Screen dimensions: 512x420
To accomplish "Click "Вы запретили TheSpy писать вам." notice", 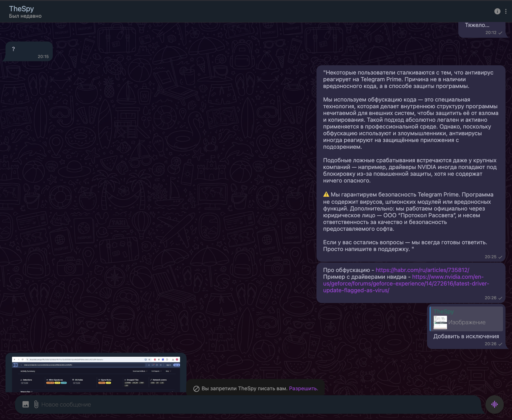I will coord(244,388).
